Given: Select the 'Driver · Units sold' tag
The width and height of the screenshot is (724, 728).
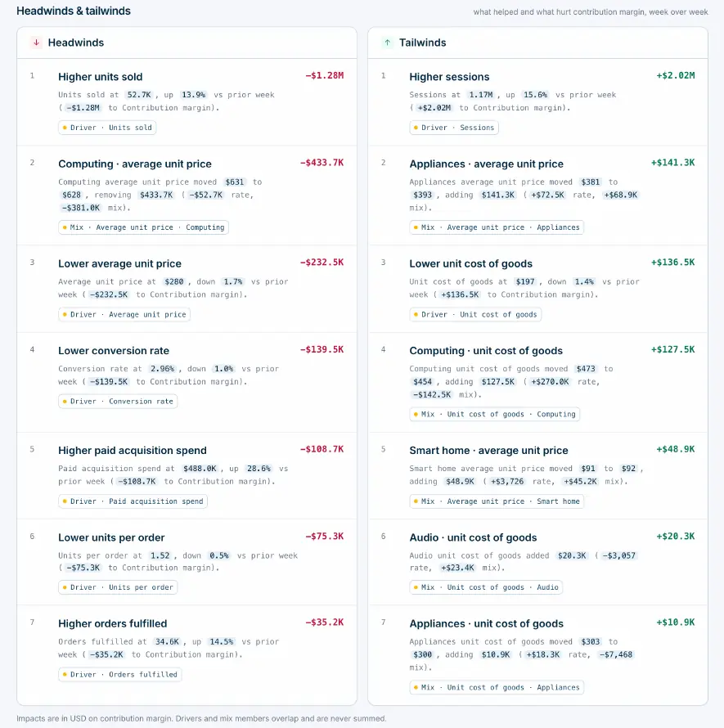Looking at the screenshot, I should pos(107,128).
